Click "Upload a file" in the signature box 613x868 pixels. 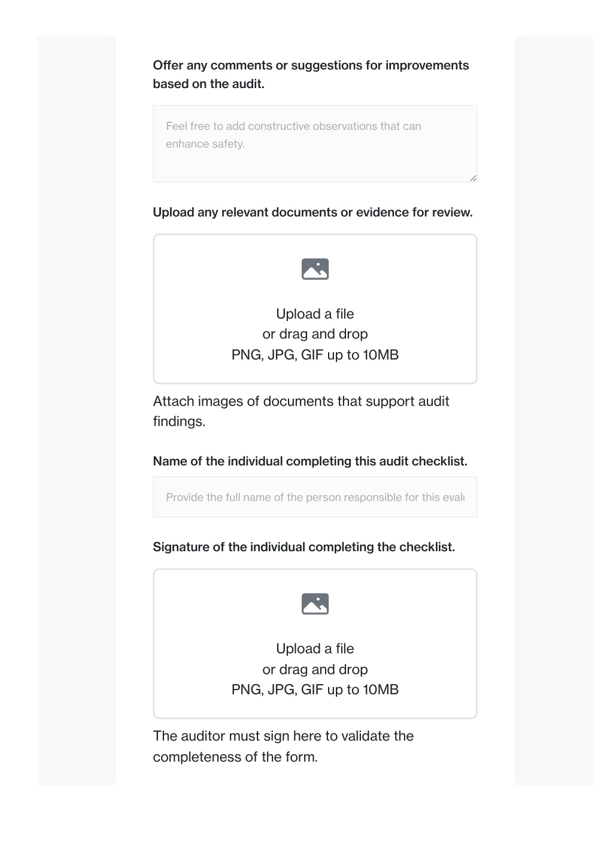(x=315, y=649)
